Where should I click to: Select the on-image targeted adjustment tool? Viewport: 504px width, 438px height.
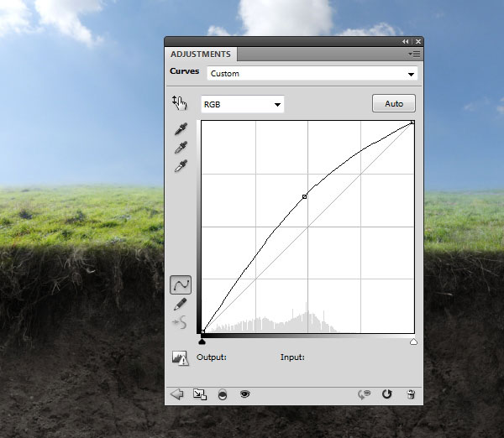(180, 102)
